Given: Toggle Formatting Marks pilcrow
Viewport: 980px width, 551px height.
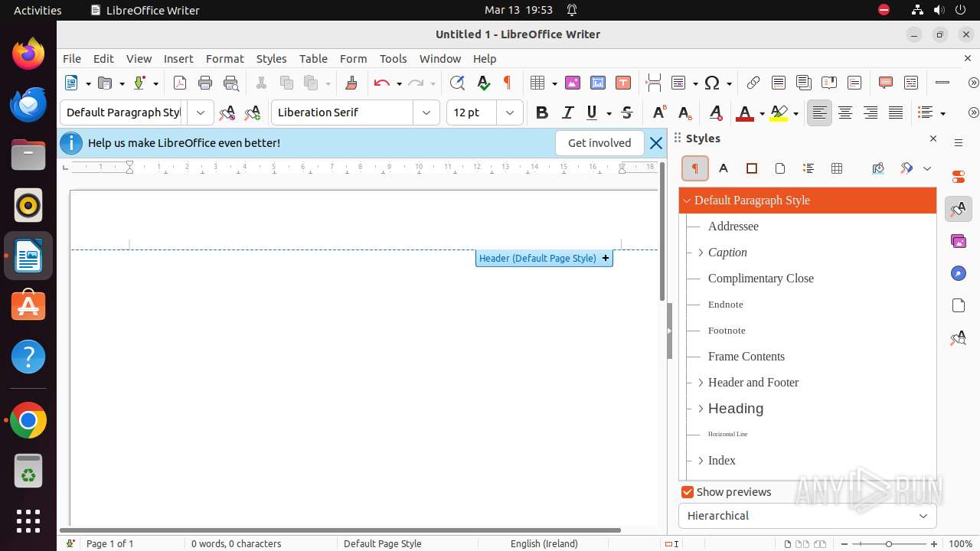Looking at the screenshot, I should [507, 83].
